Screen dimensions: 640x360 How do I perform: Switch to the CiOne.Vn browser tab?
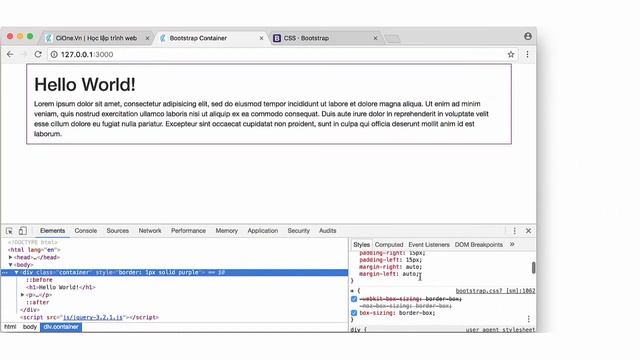[96, 38]
